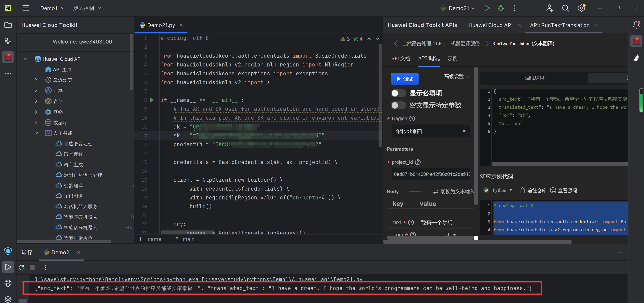Go to next highlighted problem arrow
This screenshot has width=644, height=303.
click(378, 39)
